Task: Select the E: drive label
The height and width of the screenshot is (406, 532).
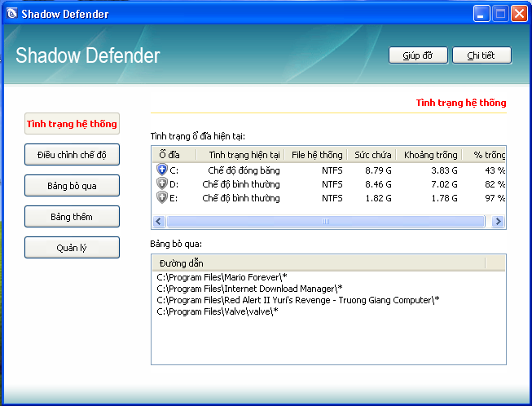Action: 174,198
